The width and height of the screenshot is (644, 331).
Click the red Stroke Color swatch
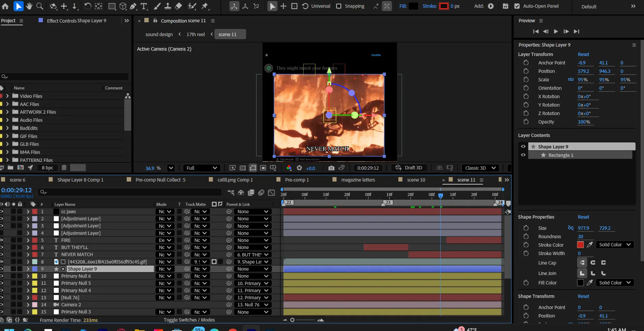pyautogui.click(x=580, y=245)
